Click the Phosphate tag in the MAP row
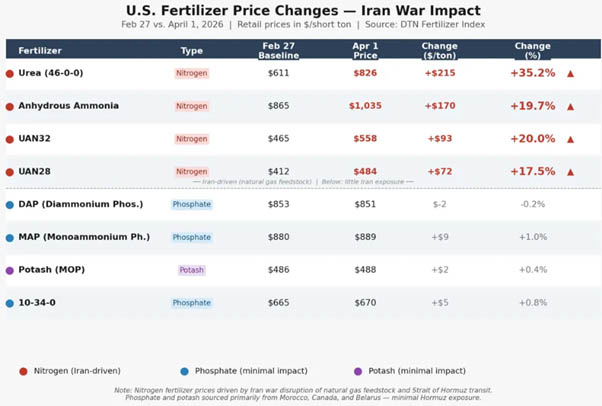The image size is (602, 406). 192,237
